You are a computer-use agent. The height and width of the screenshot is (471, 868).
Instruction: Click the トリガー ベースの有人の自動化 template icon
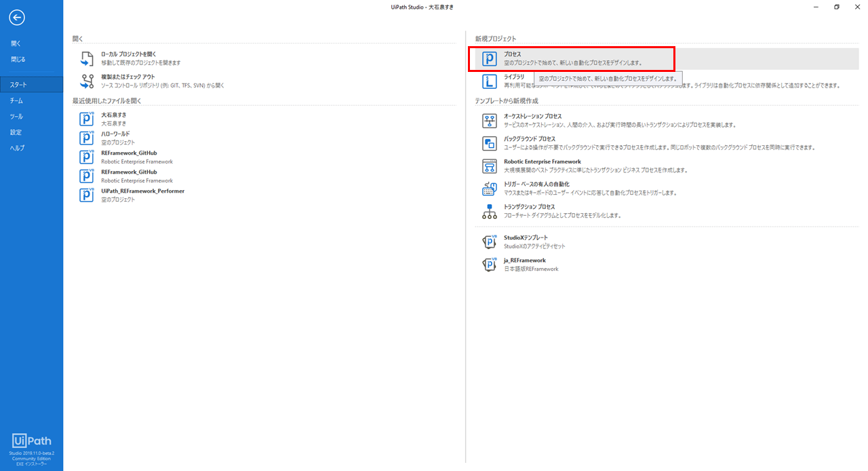(490, 189)
